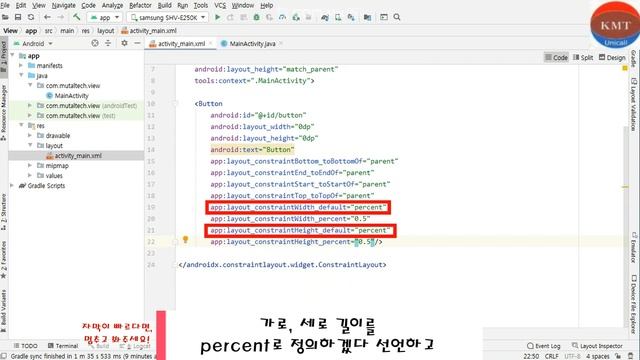Expand the Gradle Scripts node
The width and height of the screenshot is (640, 360).
tap(12, 185)
